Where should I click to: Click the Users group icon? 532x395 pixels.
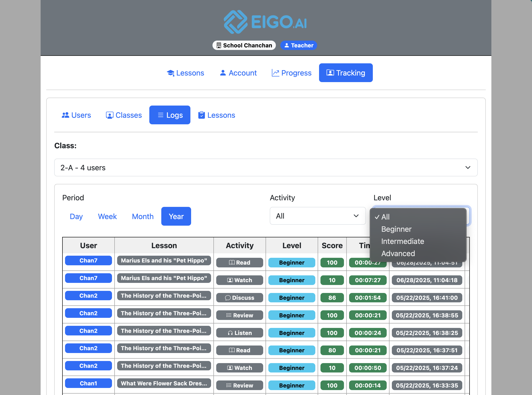(x=65, y=115)
